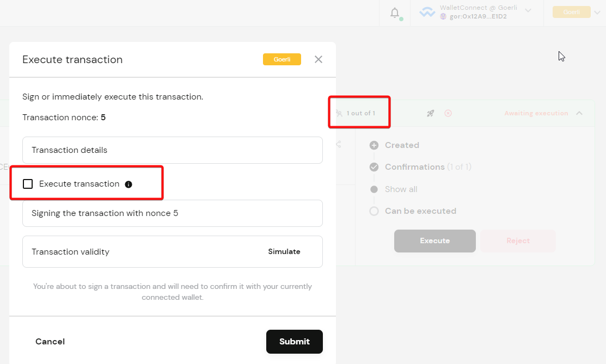Enable the Execute transaction checkbox
The image size is (606, 364).
pyautogui.click(x=28, y=184)
